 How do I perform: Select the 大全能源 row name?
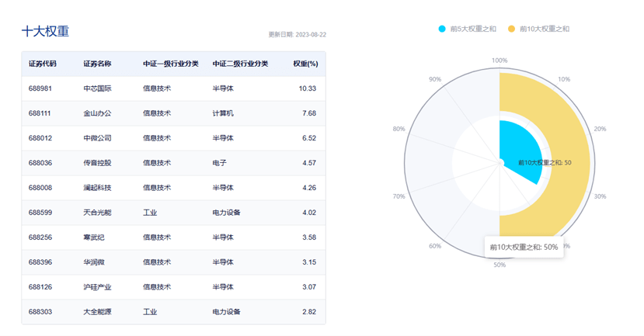click(x=97, y=312)
